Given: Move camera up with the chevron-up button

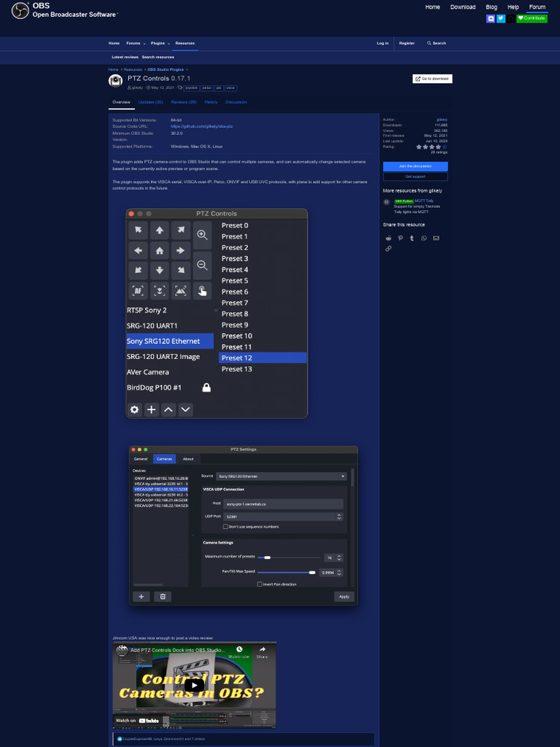Looking at the screenshot, I should 168,409.
